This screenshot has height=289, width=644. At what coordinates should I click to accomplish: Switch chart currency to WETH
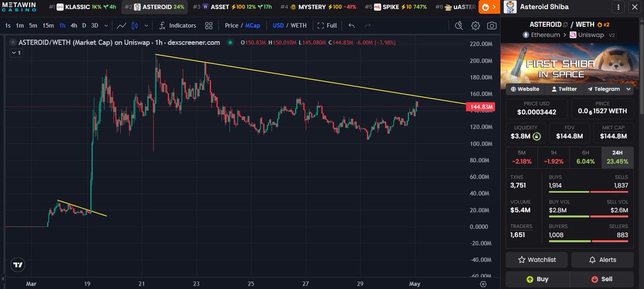pyautogui.click(x=299, y=25)
